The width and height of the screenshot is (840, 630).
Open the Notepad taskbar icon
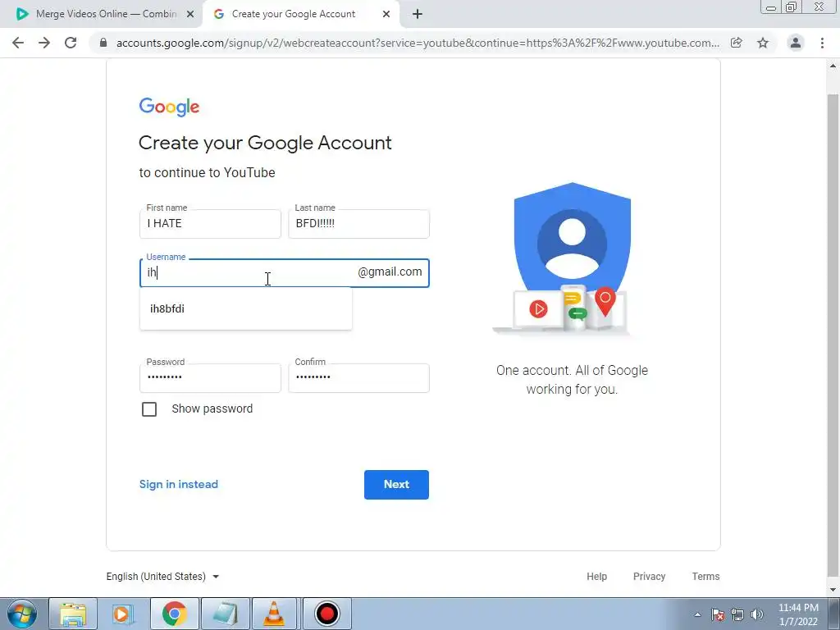225,614
